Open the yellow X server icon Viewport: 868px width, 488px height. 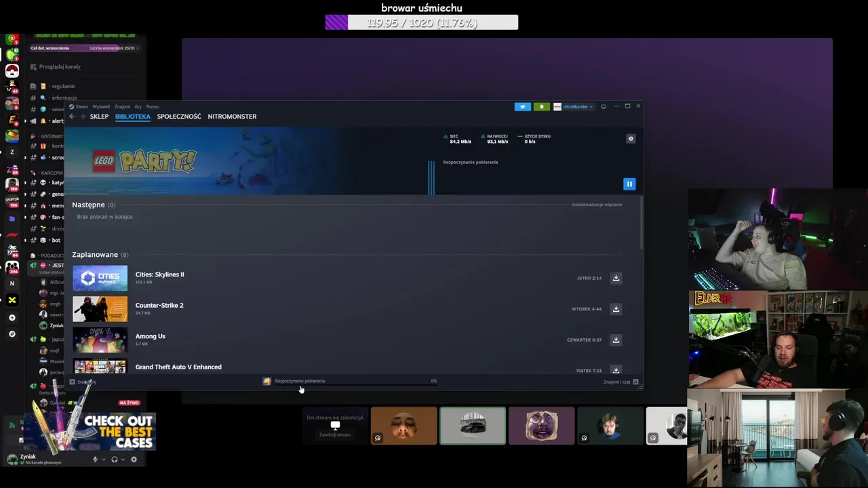12,300
